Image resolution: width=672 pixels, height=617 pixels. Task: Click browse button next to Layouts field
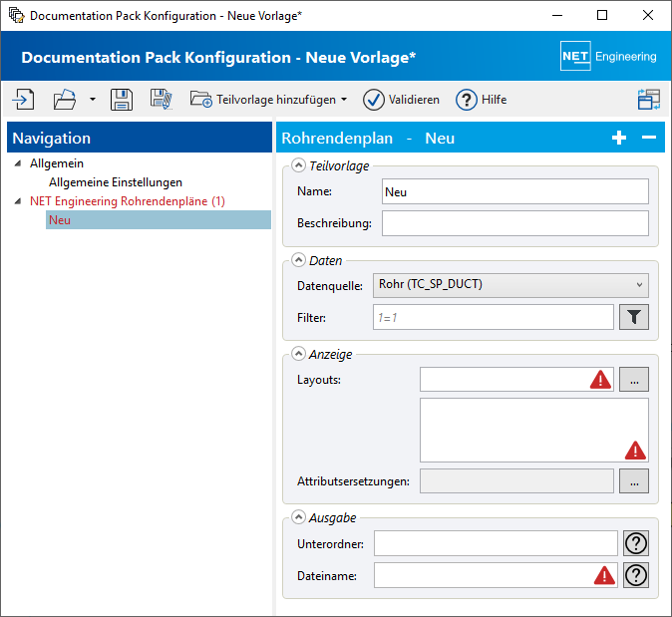tap(634, 379)
